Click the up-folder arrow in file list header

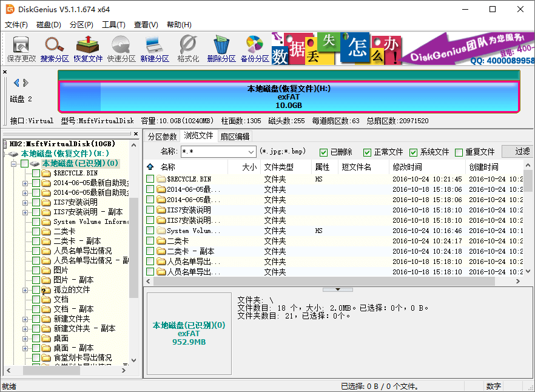(150, 167)
